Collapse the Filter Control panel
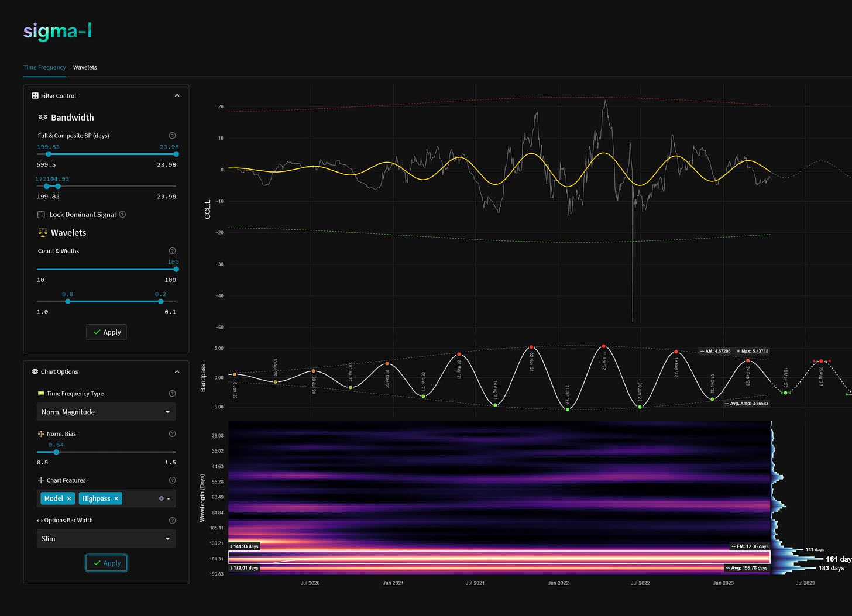The image size is (852, 616). (x=177, y=95)
